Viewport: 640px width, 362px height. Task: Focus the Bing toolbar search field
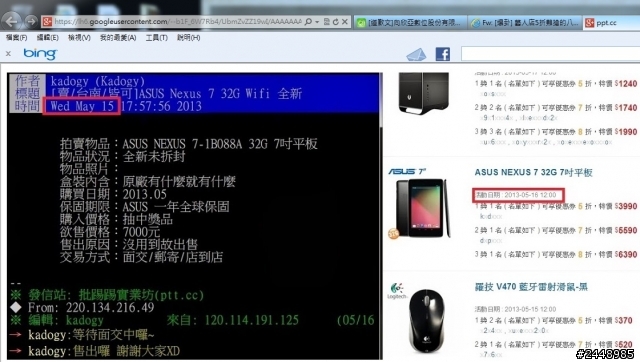tap(550, 53)
